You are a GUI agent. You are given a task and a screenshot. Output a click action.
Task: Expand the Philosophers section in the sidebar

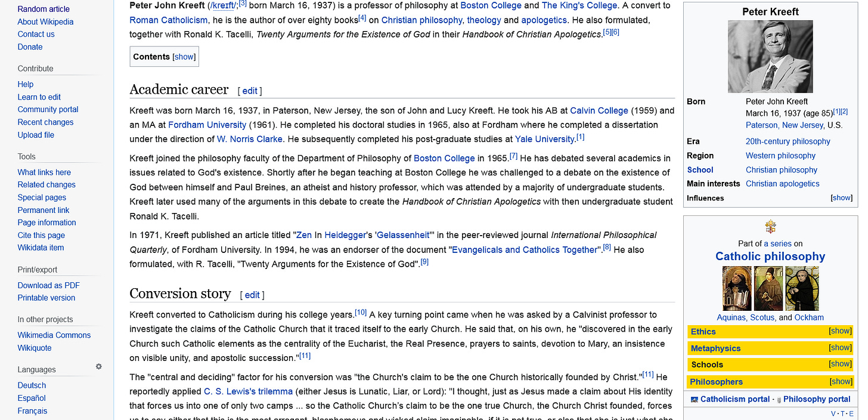[840, 381]
